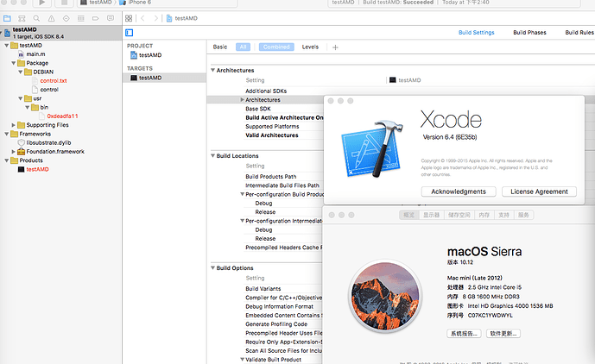Image resolution: width=595 pixels, height=364 pixels.
Task: Click the Run play button
Action: 42,3
